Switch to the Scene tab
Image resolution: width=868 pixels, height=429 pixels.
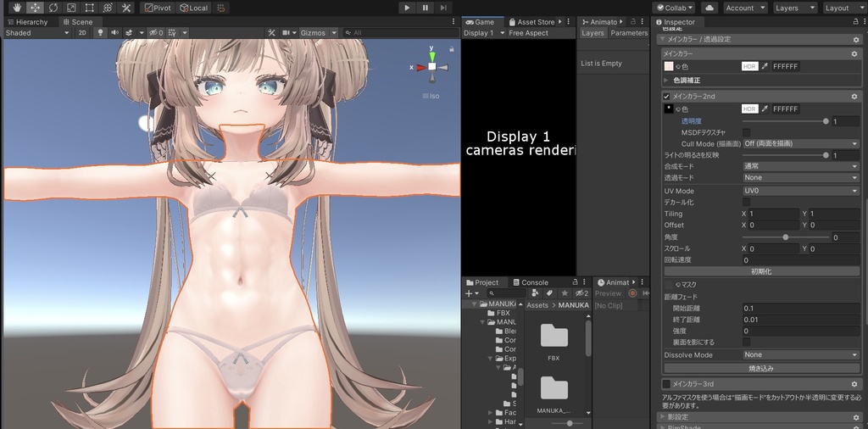77,22
